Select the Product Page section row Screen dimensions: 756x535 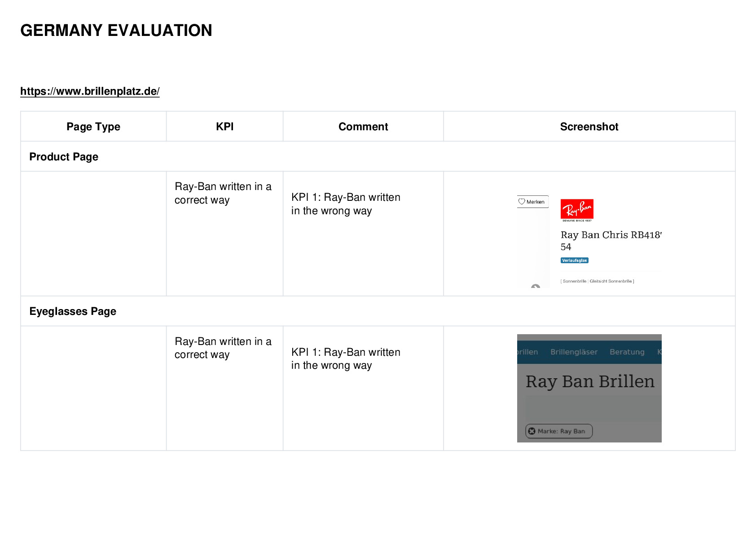(x=378, y=157)
